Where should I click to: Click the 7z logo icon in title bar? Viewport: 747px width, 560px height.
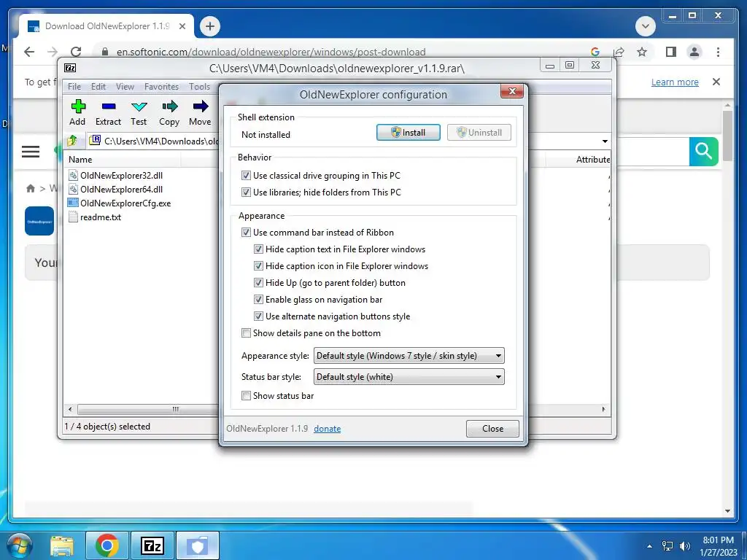pyautogui.click(x=70, y=68)
